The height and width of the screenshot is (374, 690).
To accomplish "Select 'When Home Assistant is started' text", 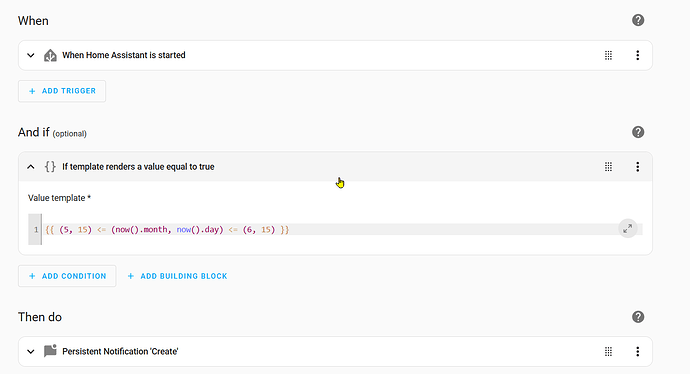I will pyautogui.click(x=124, y=55).
